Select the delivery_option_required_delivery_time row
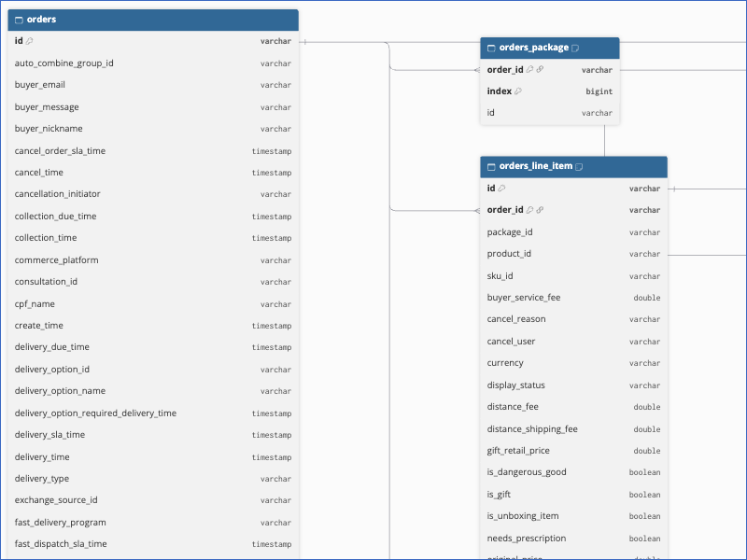Screen dimensions: 747x560 153,413
